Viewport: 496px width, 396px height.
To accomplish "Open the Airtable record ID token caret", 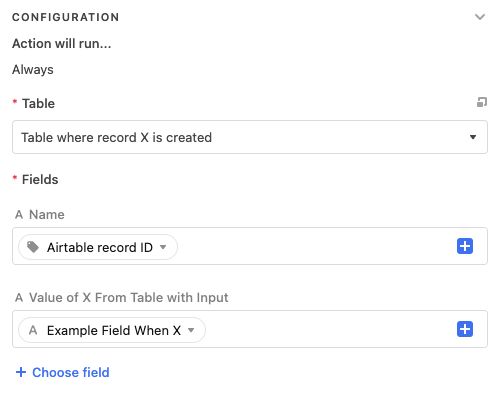I will coord(163,247).
